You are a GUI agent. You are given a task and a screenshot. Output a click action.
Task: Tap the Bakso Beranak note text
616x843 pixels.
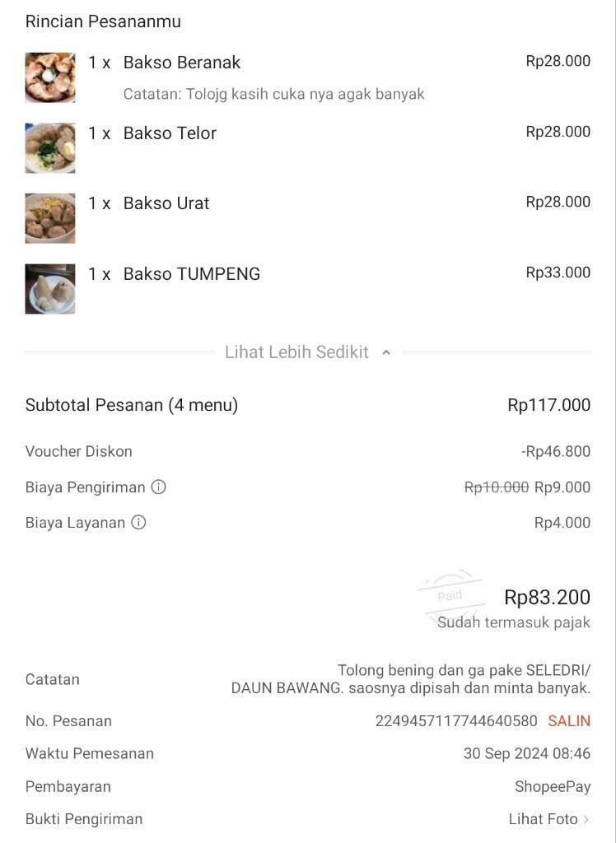click(274, 94)
